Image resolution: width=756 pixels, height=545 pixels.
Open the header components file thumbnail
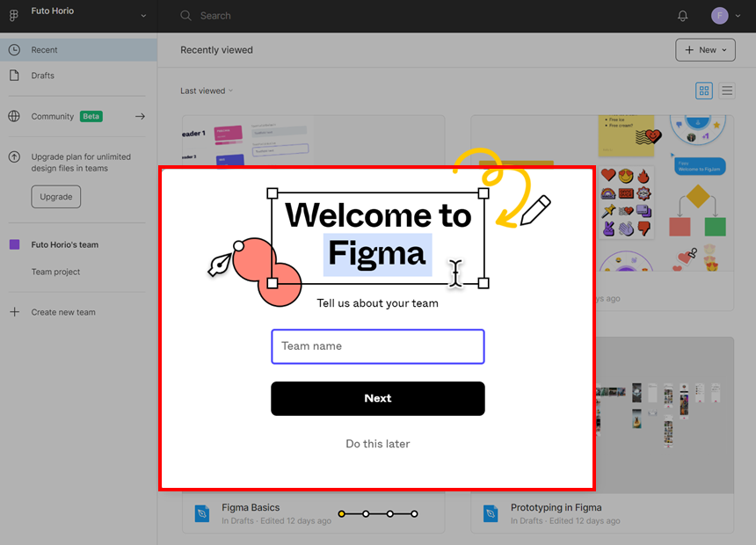pyautogui.click(x=314, y=141)
